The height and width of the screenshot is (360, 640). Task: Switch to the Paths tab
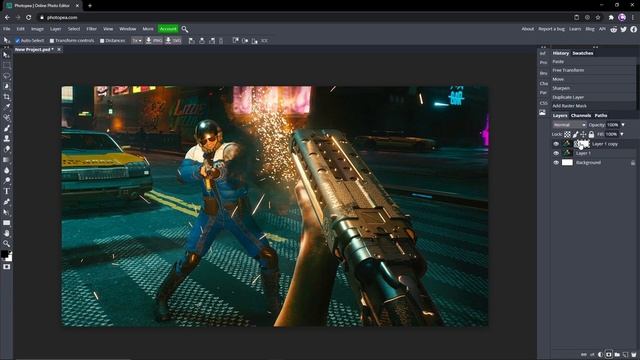pyautogui.click(x=601, y=116)
